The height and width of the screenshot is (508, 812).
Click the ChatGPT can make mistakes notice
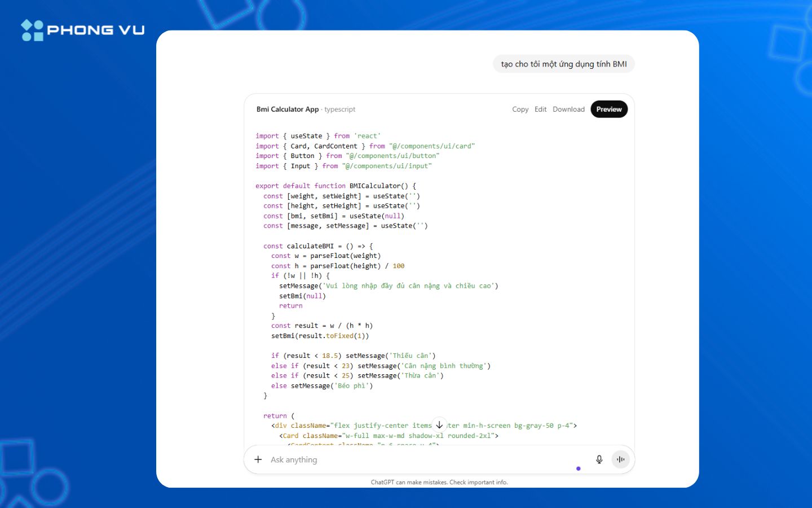click(x=439, y=483)
